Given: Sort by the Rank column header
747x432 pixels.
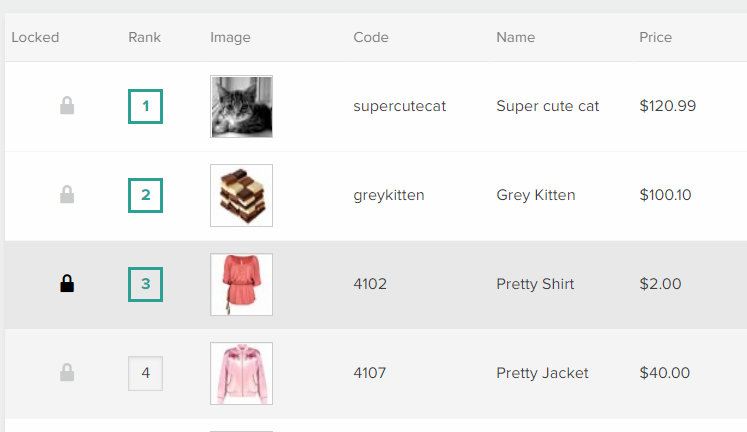Looking at the screenshot, I should point(144,37).
